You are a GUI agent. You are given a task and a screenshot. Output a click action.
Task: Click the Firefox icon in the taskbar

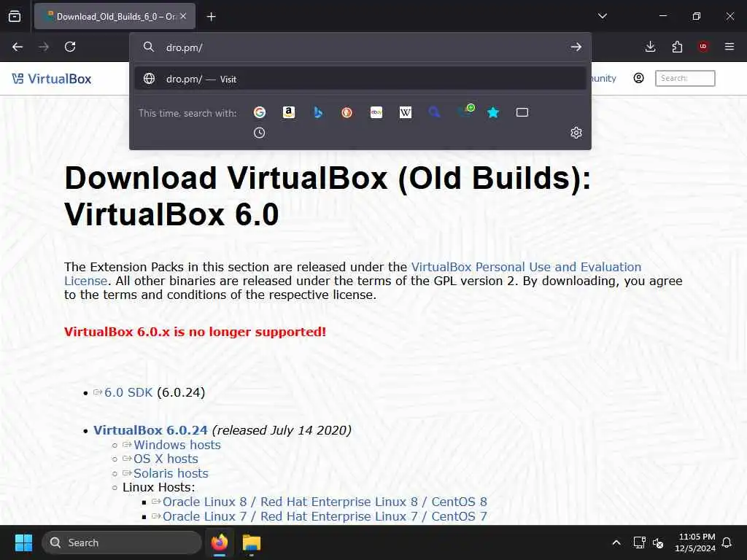pos(220,542)
